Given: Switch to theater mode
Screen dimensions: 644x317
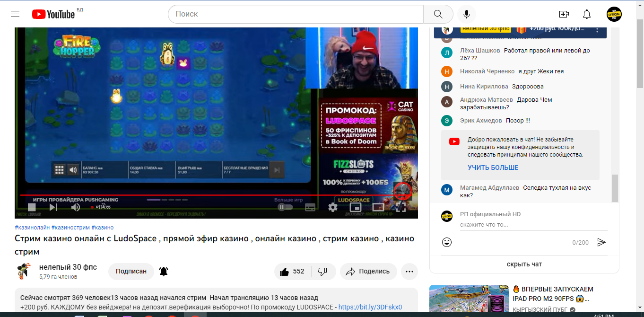Looking at the screenshot, I should pos(378,207).
